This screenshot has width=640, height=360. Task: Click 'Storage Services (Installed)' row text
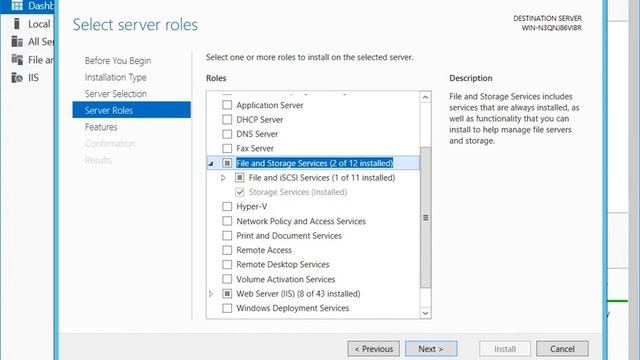(x=298, y=192)
